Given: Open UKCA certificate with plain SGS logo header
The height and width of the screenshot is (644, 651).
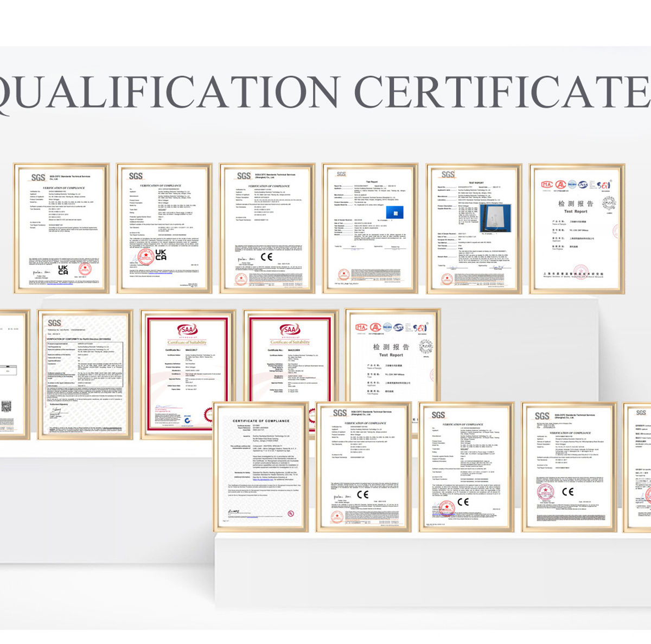Looking at the screenshot, I should tap(164, 228).
